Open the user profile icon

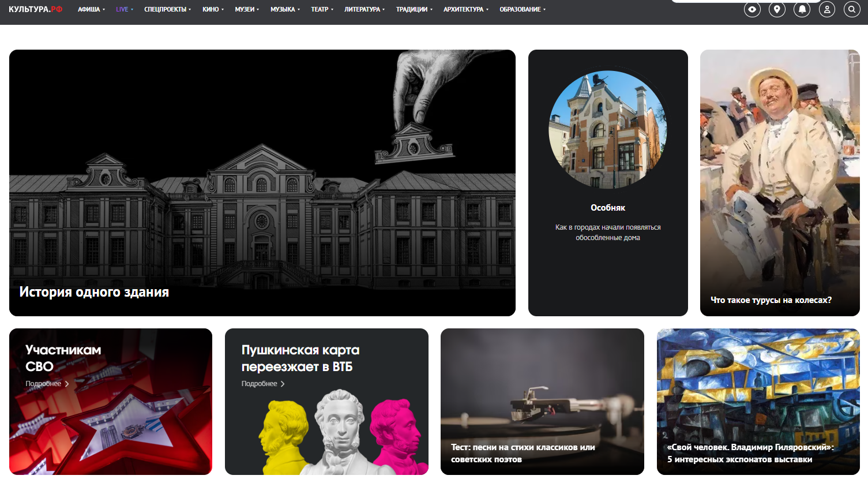tap(827, 9)
